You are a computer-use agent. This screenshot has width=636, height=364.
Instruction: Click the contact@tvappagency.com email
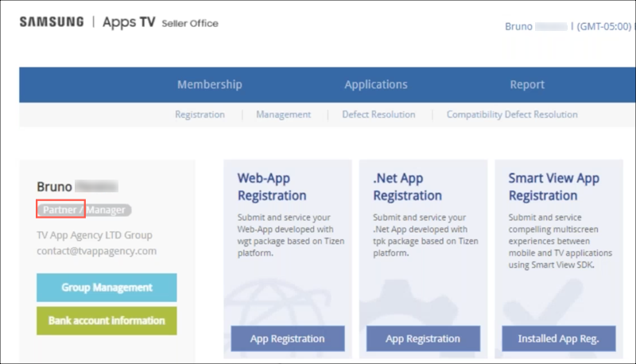pyautogui.click(x=96, y=251)
